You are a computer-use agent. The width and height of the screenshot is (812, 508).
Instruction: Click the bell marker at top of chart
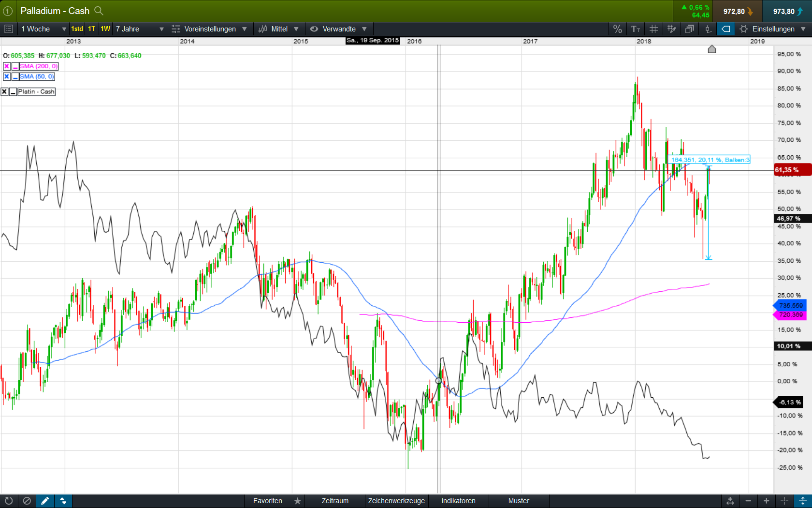pos(712,49)
